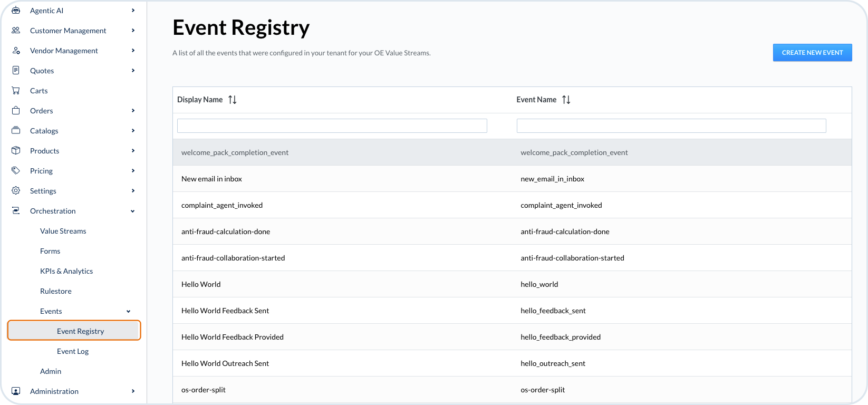Expand the Vendor Management submenu arrow
This screenshot has width=868, height=405.
pos(133,51)
